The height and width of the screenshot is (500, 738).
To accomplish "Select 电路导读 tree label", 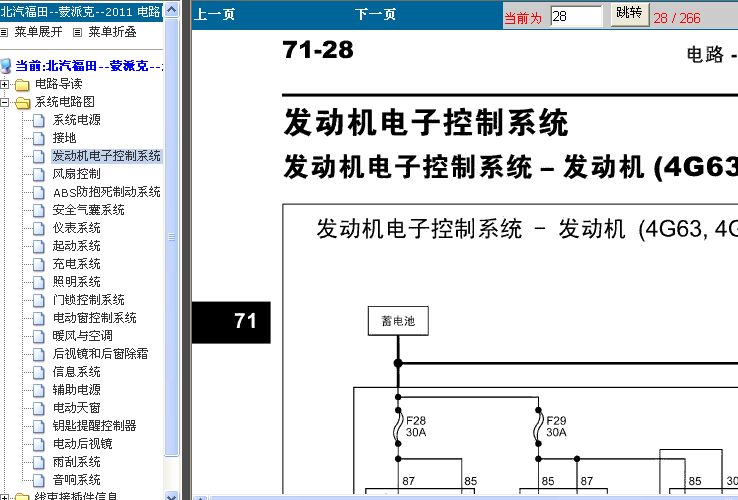I will pos(58,84).
